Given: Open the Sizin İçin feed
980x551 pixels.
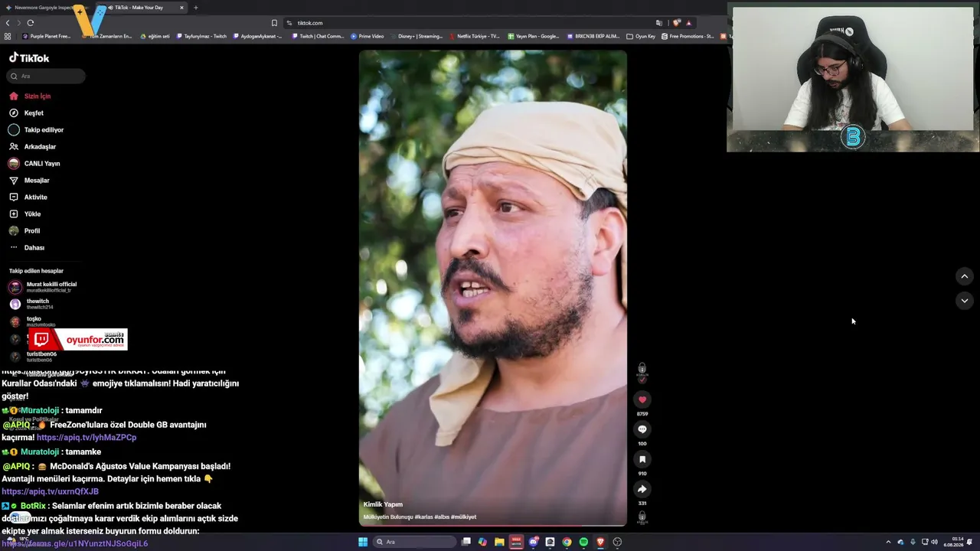Looking at the screenshot, I should pyautogui.click(x=38, y=96).
